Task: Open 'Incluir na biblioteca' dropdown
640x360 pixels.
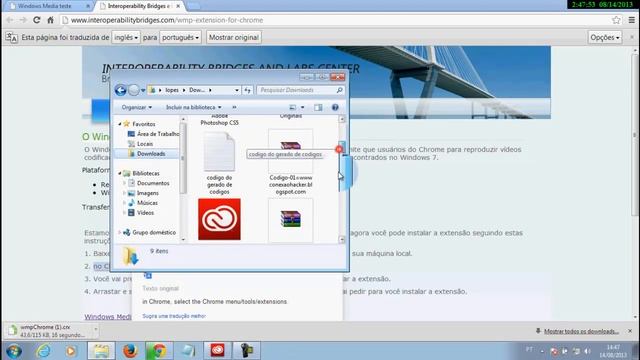Action: tap(193, 107)
